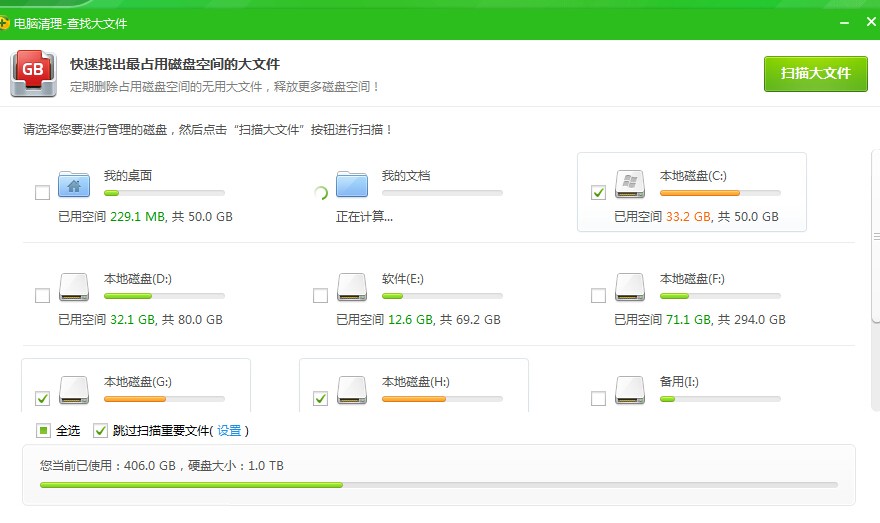Close the 电脑清理 window

tap(871, 22)
